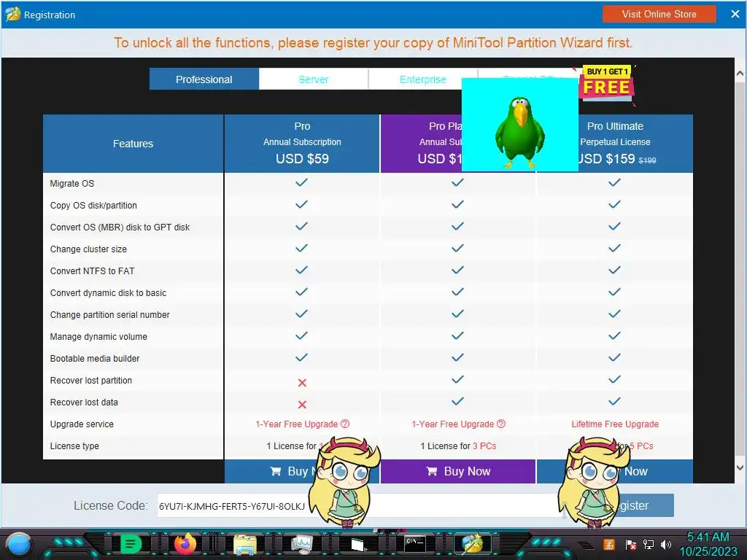Open File Explorer from the taskbar
747x560 pixels.
(245, 544)
